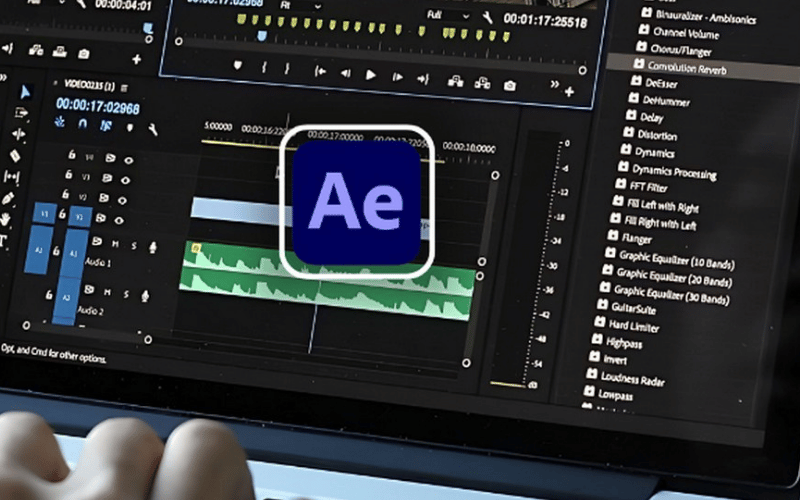The width and height of the screenshot is (800, 500).
Task: Step forward one frame
Action: pyautogui.click(x=397, y=77)
